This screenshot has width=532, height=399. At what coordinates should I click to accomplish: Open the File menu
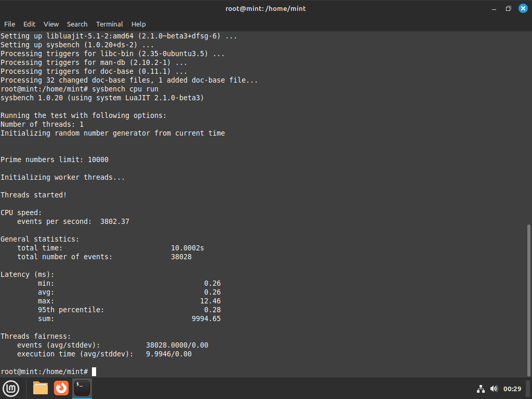tap(9, 24)
